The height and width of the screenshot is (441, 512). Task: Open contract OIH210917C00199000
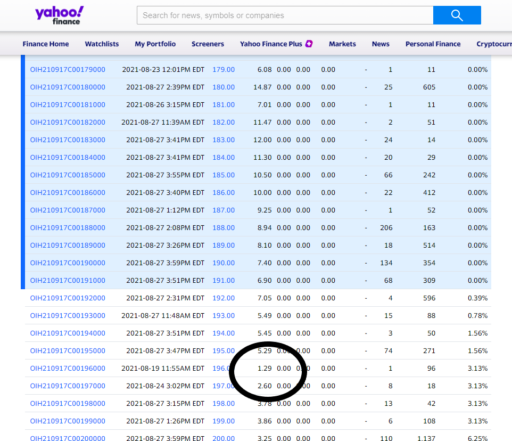click(x=68, y=421)
